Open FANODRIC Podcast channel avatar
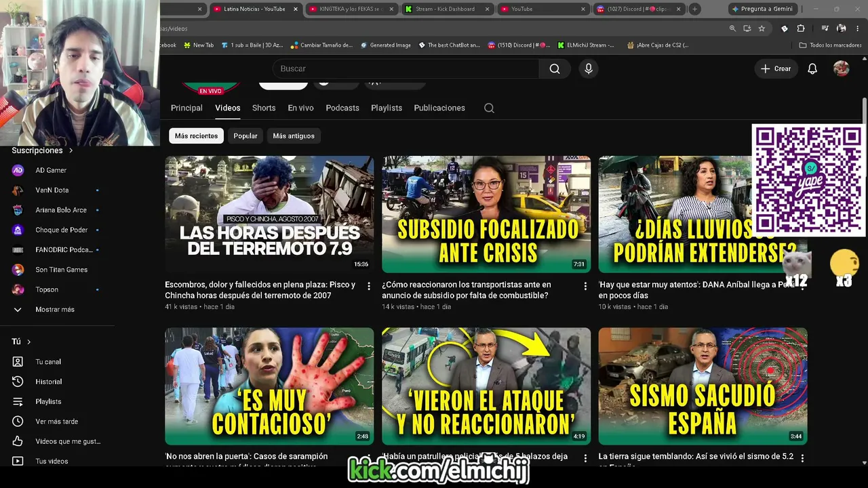This screenshot has height=488, width=868. [x=18, y=250]
